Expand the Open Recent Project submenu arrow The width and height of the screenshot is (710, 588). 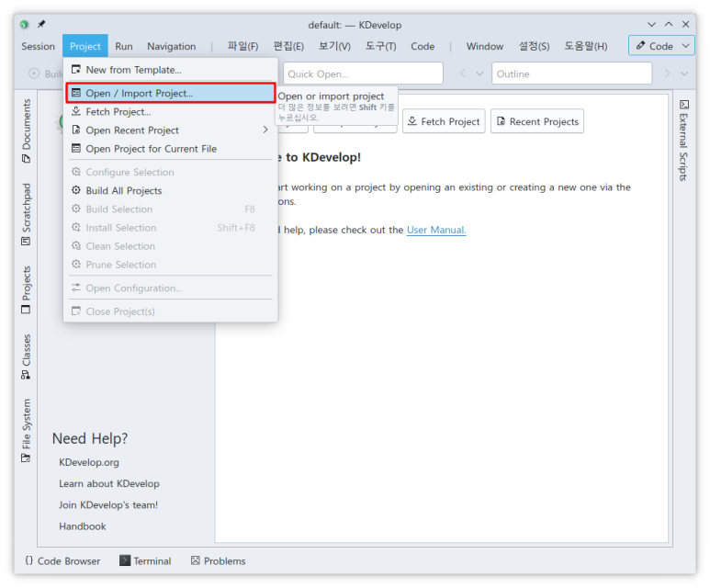(x=265, y=130)
